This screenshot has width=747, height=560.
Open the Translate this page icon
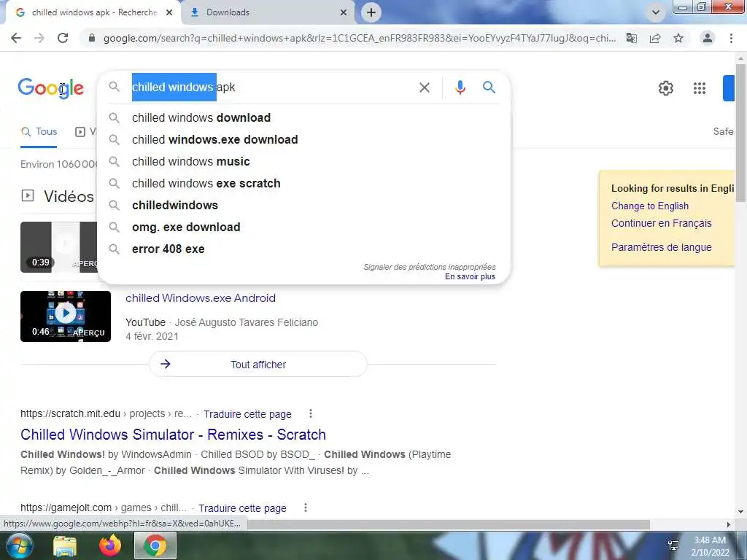click(x=632, y=38)
